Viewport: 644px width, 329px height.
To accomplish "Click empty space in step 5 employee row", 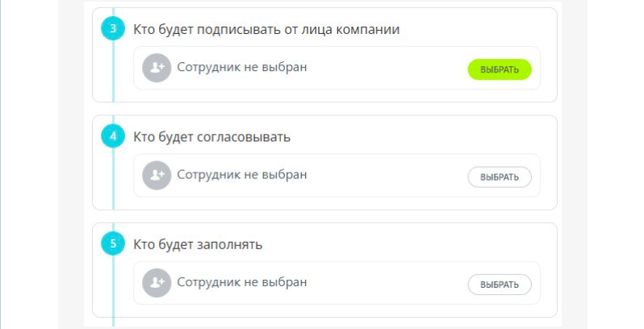I will [x=386, y=283].
